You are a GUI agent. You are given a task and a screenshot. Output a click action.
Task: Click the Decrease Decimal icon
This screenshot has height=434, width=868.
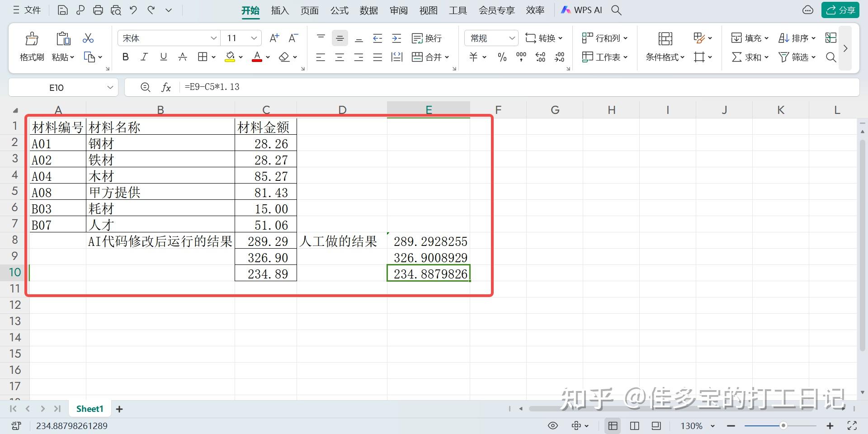560,57
